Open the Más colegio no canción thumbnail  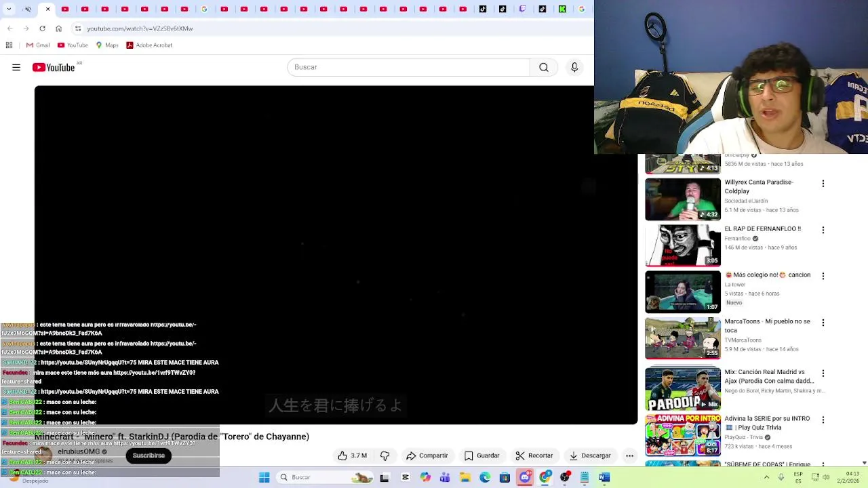pyautogui.click(x=683, y=291)
